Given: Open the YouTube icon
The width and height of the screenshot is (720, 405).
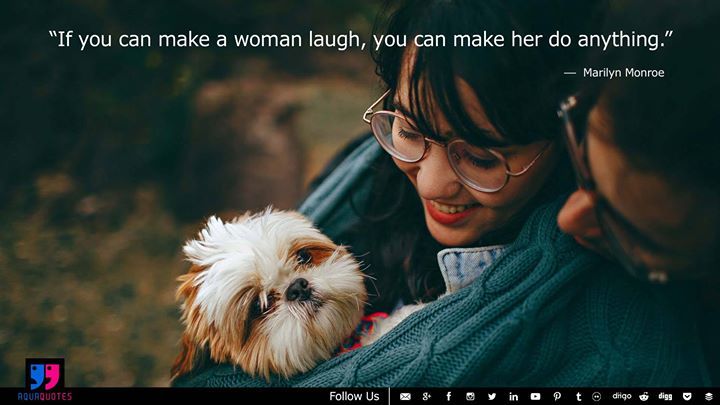Looking at the screenshot, I should (535, 396).
